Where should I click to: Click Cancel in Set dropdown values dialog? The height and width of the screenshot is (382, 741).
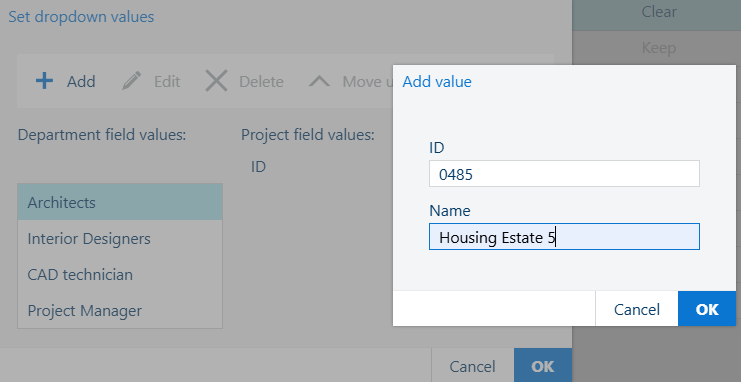click(472, 365)
